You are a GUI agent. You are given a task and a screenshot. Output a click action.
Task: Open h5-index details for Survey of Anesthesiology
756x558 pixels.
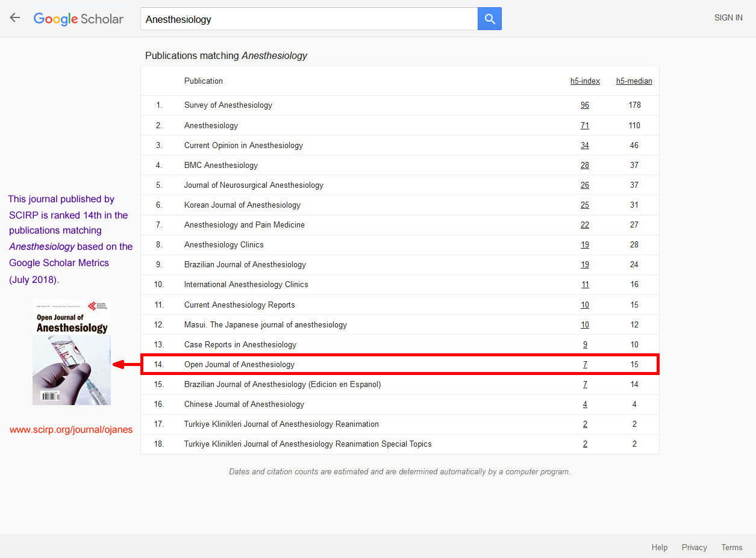[584, 105]
